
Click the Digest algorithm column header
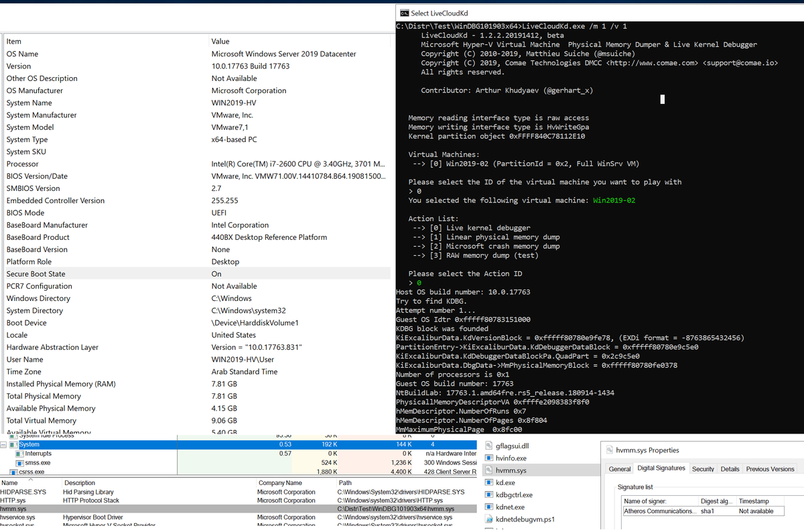[717, 501]
